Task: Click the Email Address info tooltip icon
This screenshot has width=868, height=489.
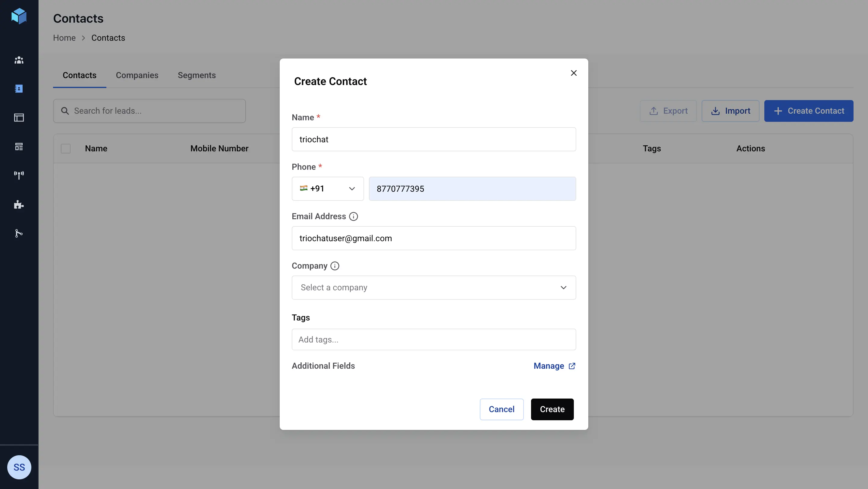Action: coord(354,216)
